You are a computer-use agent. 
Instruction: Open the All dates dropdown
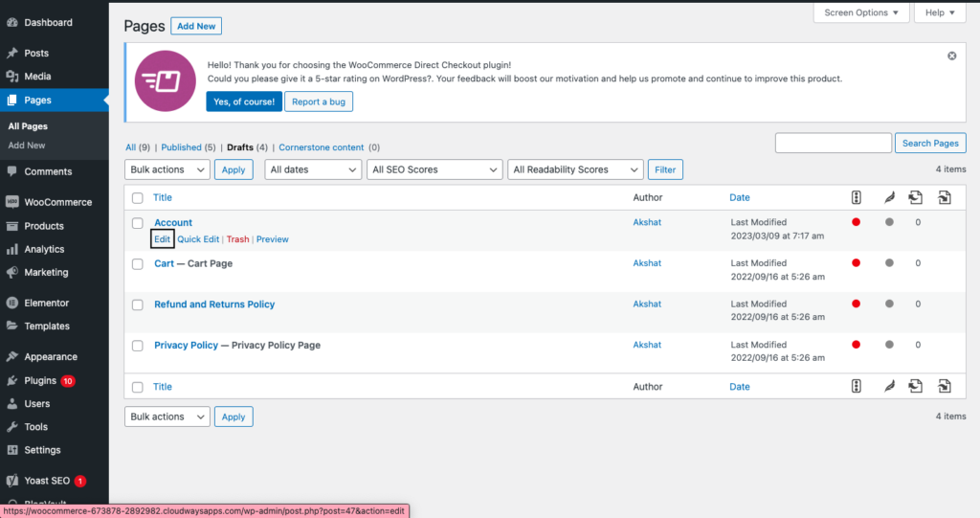click(x=313, y=169)
